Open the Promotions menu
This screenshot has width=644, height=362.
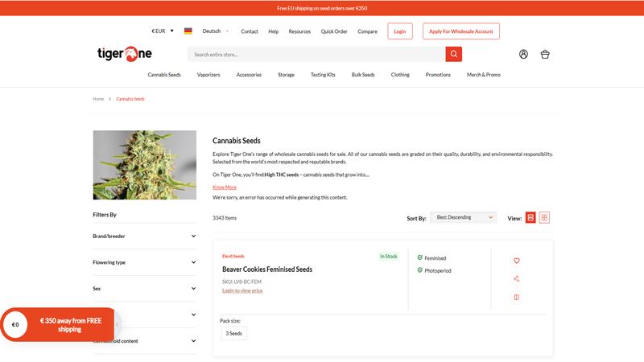click(438, 75)
